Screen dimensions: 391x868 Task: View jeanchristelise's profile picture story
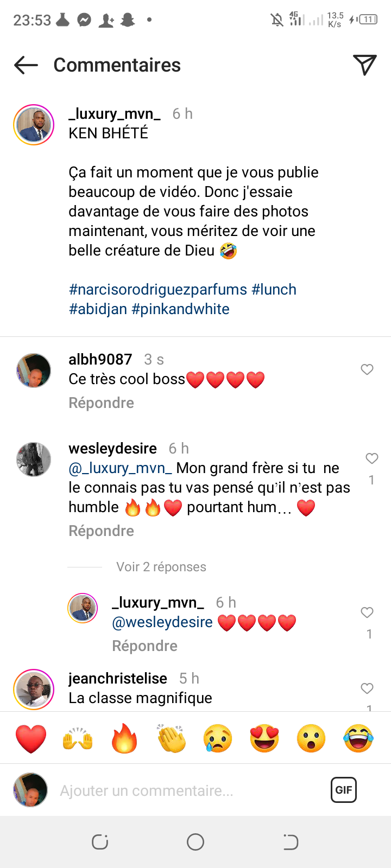34,690
